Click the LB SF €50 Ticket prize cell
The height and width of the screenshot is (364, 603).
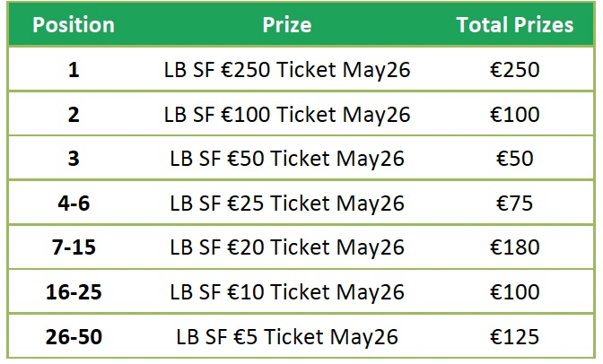(287, 159)
